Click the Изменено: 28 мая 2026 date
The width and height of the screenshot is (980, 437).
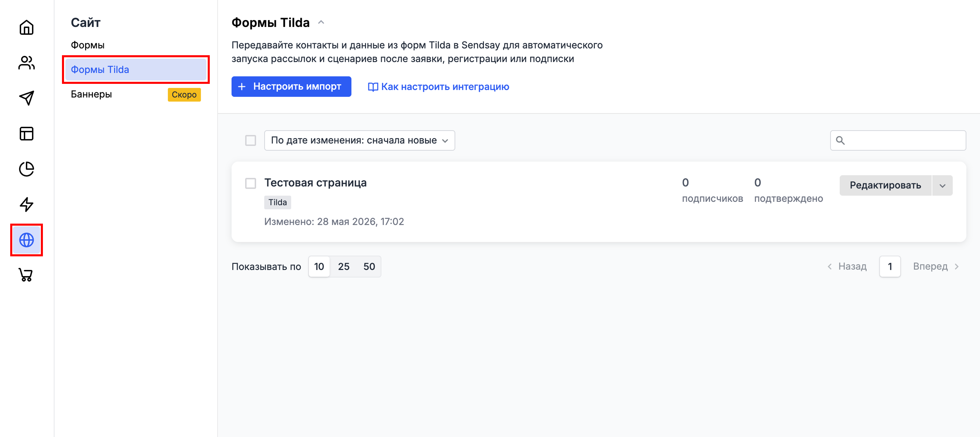click(334, 222)
